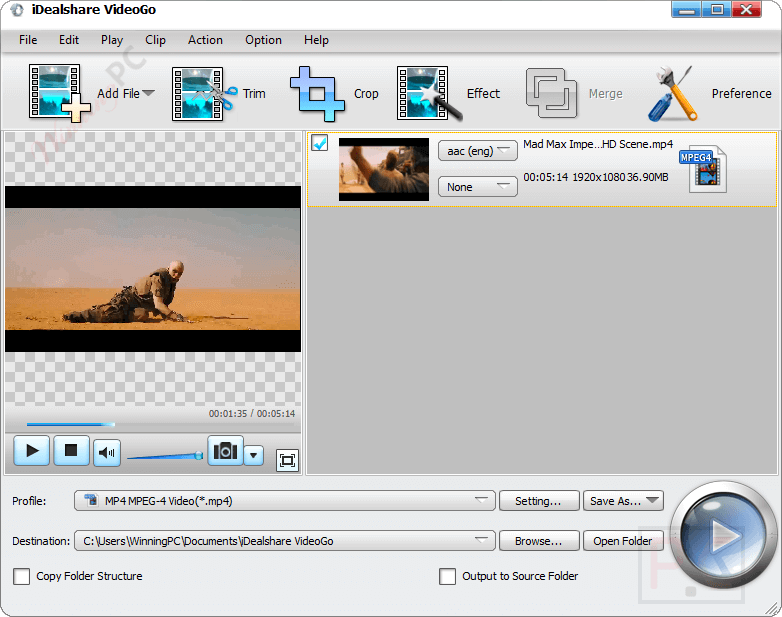Stop the preview playback
The height and width of the screenshot is (617, 782).
click(71, 451)
